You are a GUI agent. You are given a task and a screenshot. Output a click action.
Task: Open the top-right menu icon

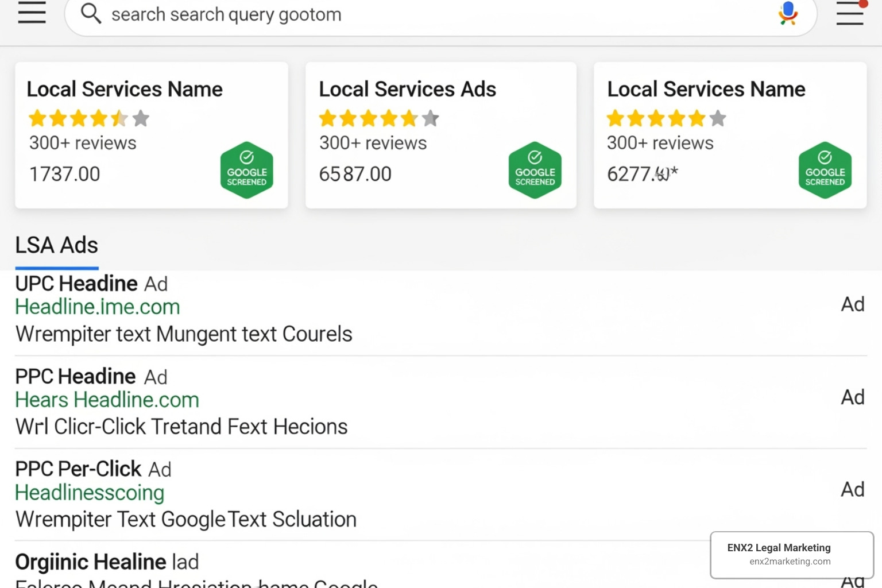click(x=850, y=14)
